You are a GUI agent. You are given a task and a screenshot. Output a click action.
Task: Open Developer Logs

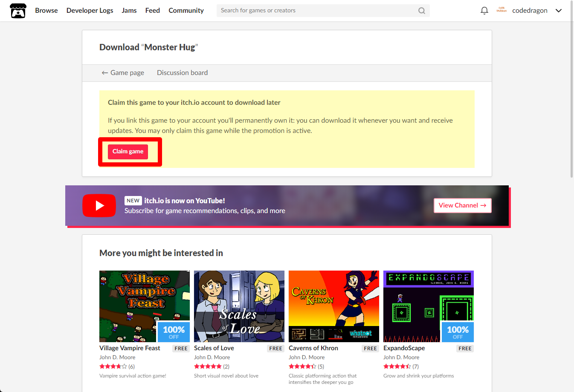coord(90,11)
